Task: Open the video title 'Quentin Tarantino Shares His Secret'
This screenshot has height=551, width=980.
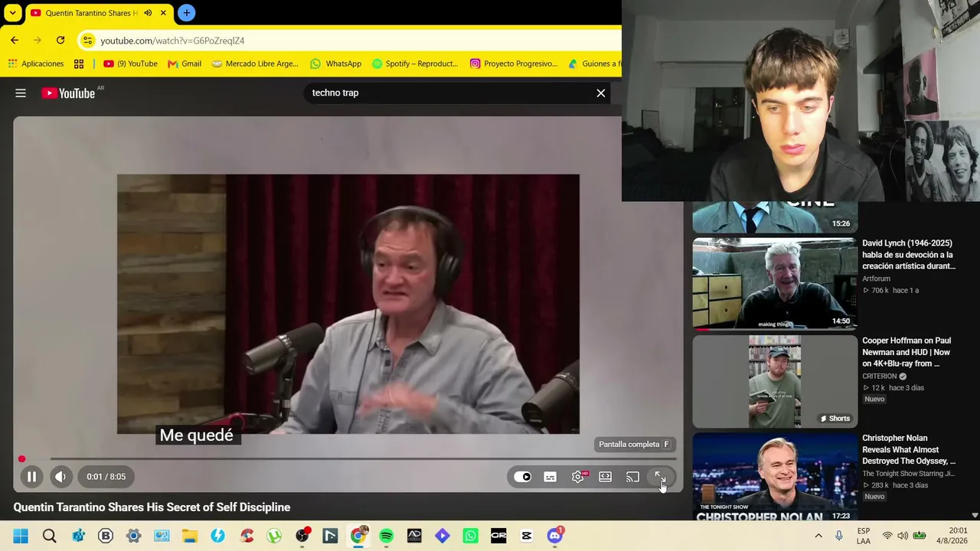Action: tap(152, 507)
